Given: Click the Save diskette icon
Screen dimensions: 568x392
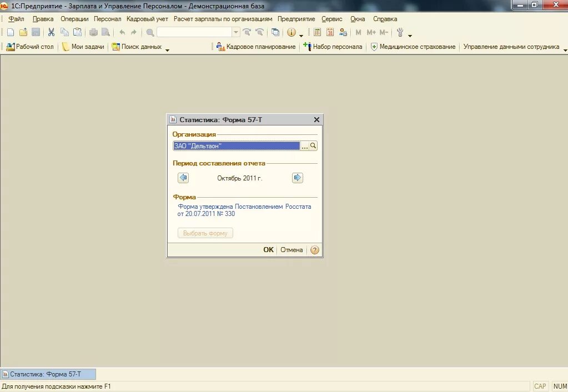Looking at the screenshot, I should pyautogui.click(x=36, y=32).
